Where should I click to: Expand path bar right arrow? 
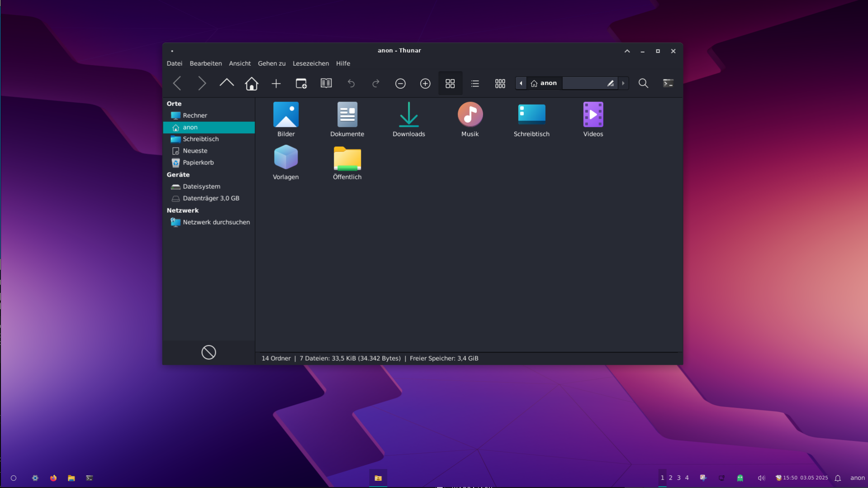(x=623, y=83)
